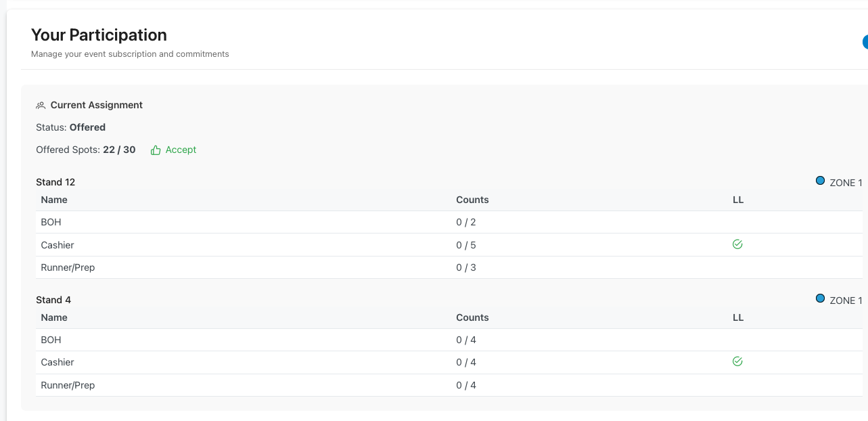The height and width of the screenshot is (421, 868).
Task: Click the Offered Spots 22 / 30 value
Action: pyautogui.click(x=119, y=150)
